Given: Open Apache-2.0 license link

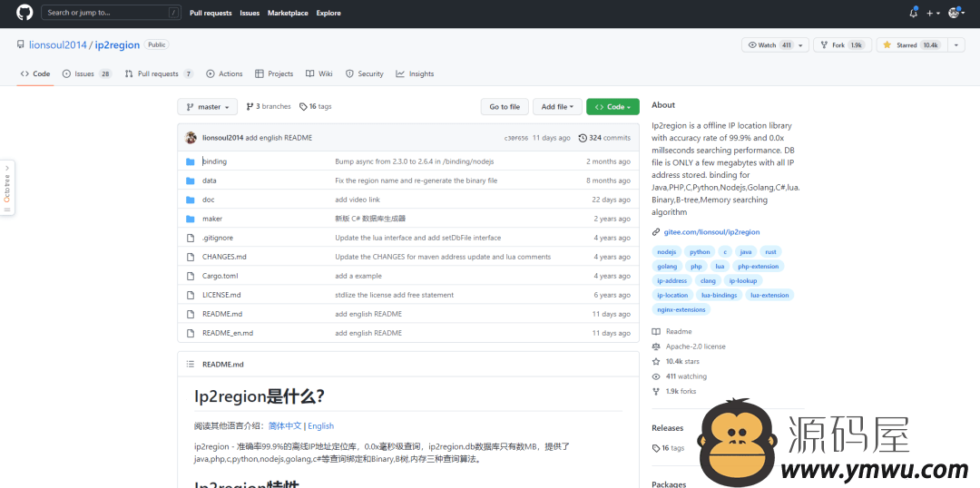Looking at the screenshot, I should (690, 346).
